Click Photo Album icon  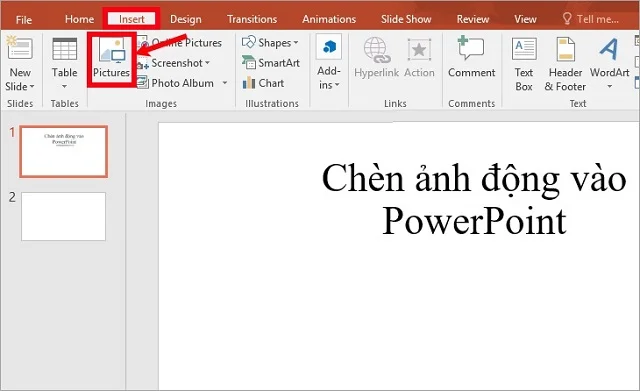pyautogui.click(x=142, y=83)
